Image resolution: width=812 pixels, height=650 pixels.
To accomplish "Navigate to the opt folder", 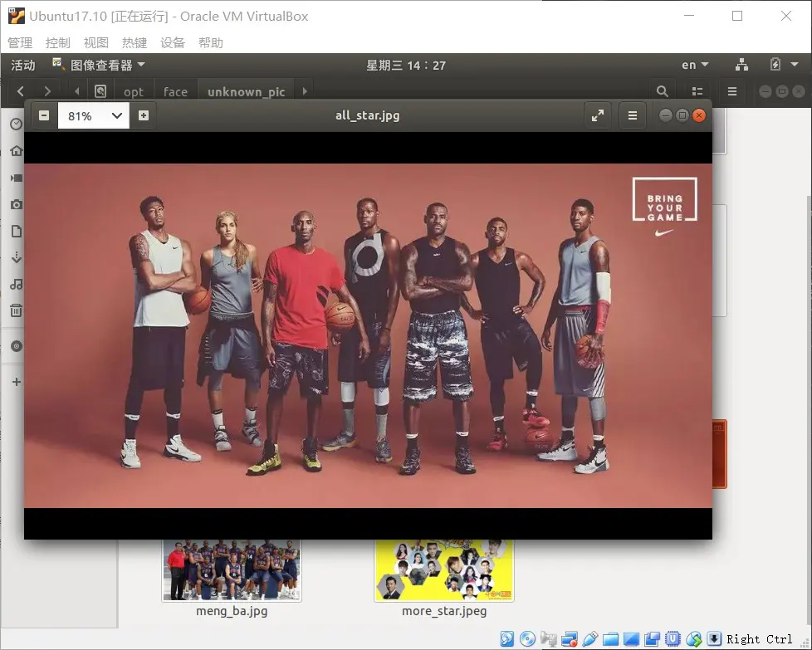I will pos(134,91).
